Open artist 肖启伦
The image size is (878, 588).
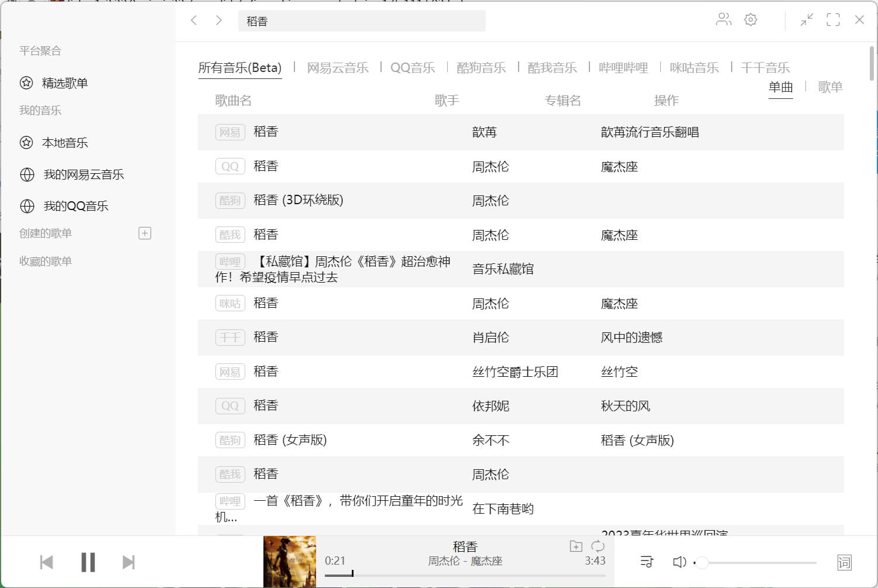pos(491,338)
